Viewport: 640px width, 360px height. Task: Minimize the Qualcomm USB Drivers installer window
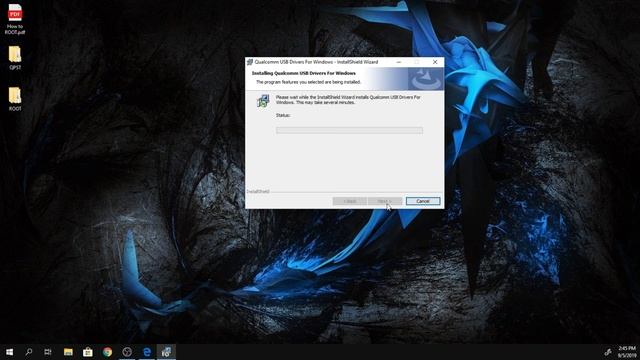point(399,62)
